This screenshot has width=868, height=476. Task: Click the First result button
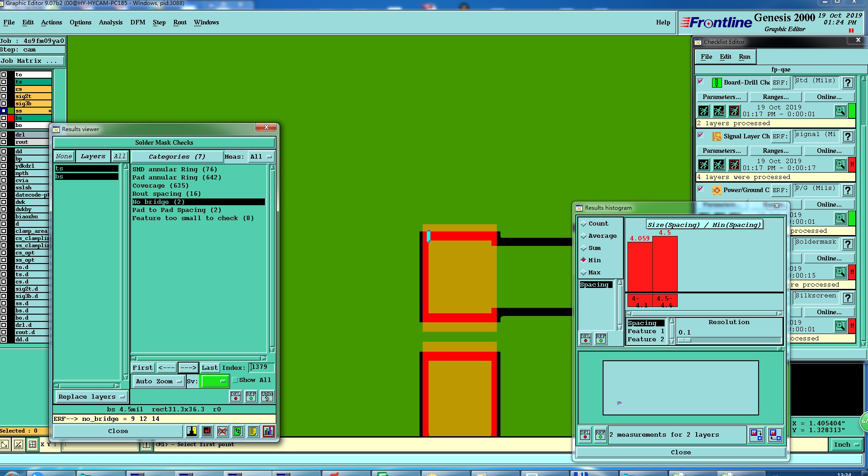pos(143,368)
